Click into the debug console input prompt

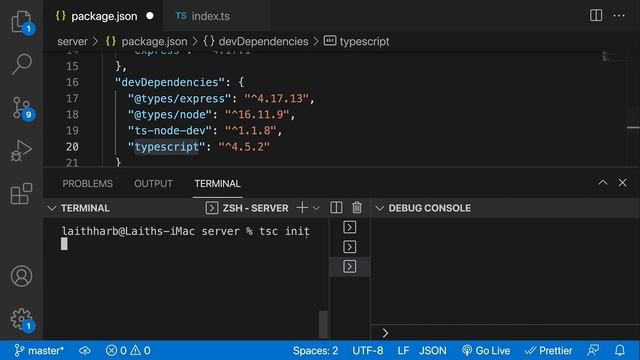[504, 333]
